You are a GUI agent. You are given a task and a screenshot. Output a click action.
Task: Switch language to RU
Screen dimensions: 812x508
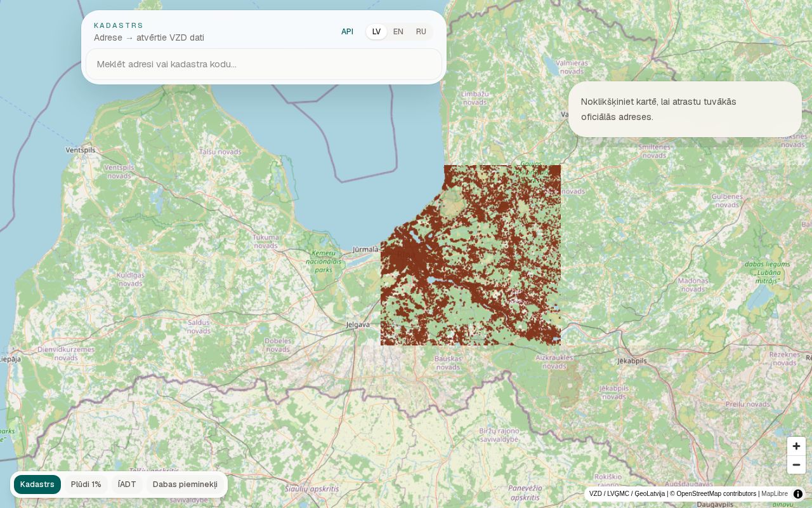(x=421, y=32)
